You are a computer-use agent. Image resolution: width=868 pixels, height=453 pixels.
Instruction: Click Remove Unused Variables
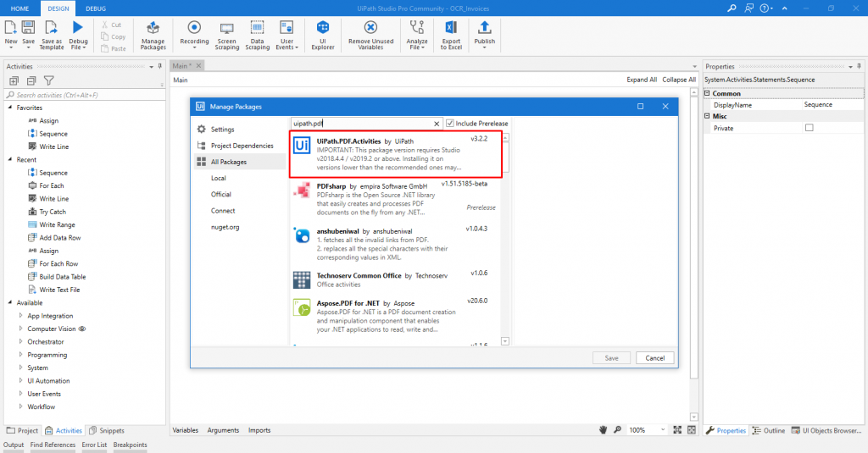[x=371, y=36]
